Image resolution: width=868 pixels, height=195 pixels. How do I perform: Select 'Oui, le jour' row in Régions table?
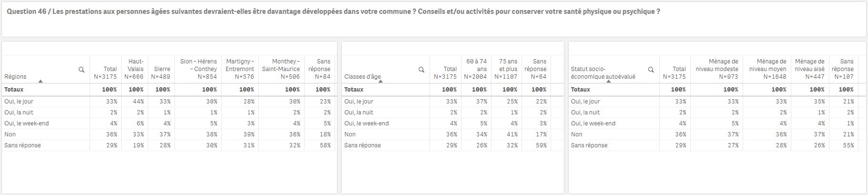point(169,102)
